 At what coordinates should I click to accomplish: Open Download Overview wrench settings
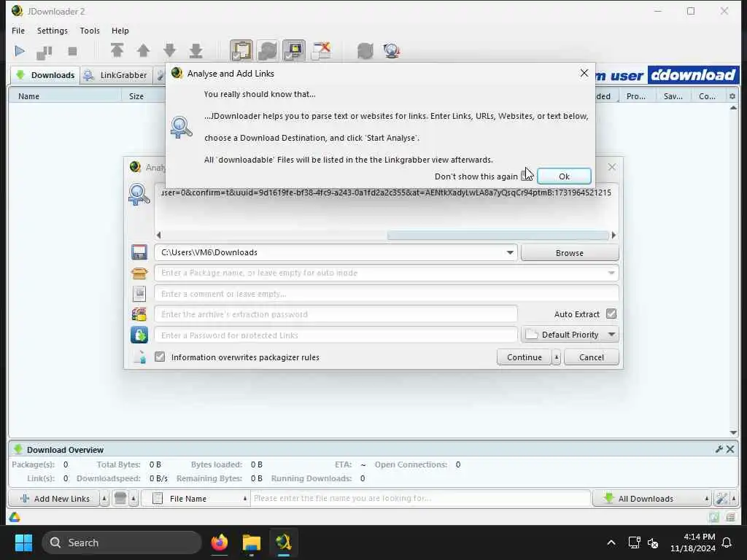[x=719, y=449]
